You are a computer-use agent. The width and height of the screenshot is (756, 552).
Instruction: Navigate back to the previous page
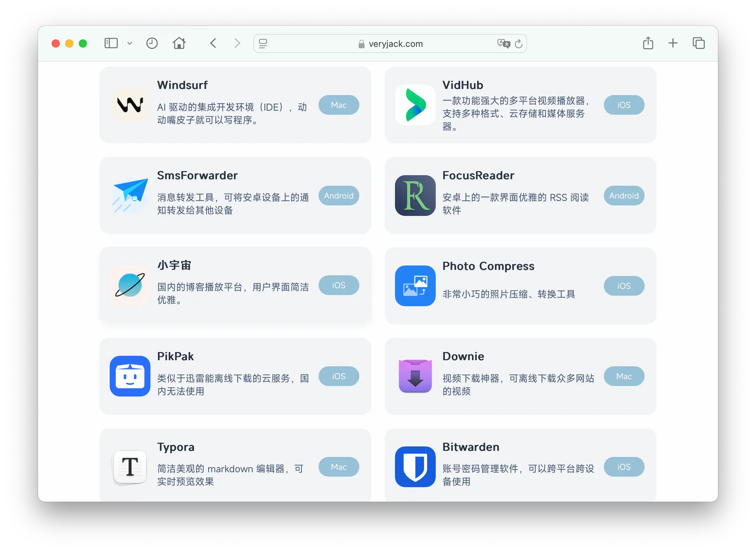[x=213, y=43]
